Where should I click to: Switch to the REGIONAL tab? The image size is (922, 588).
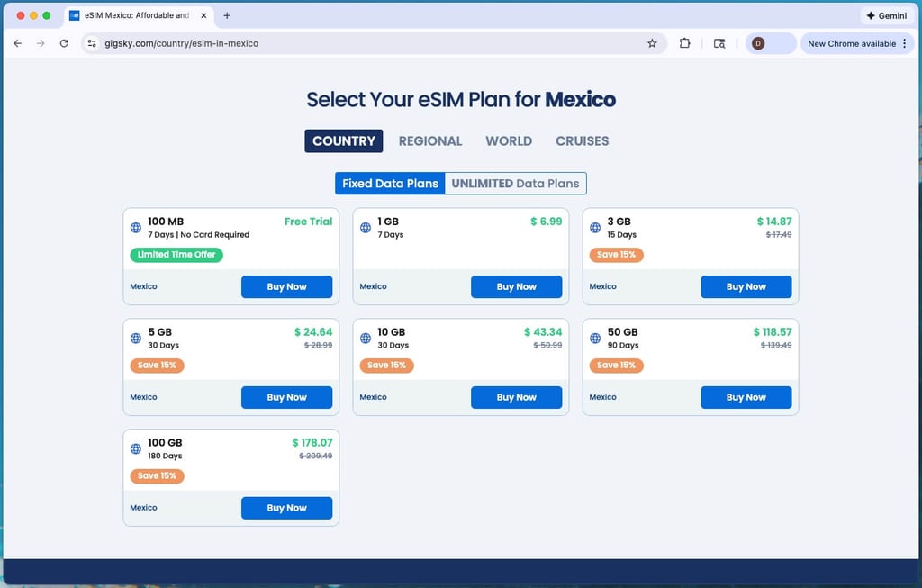pos(430,141)
